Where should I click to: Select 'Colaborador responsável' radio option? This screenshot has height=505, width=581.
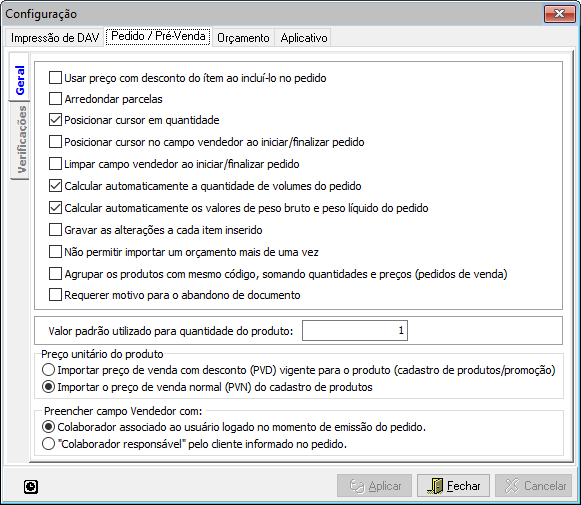(x=49, y=444)
